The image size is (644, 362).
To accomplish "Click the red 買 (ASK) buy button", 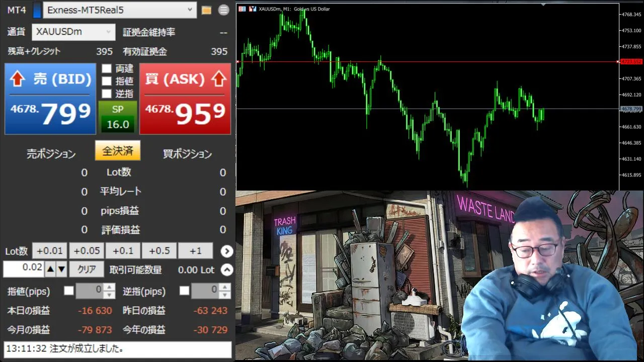I will [x=185, y=99].
